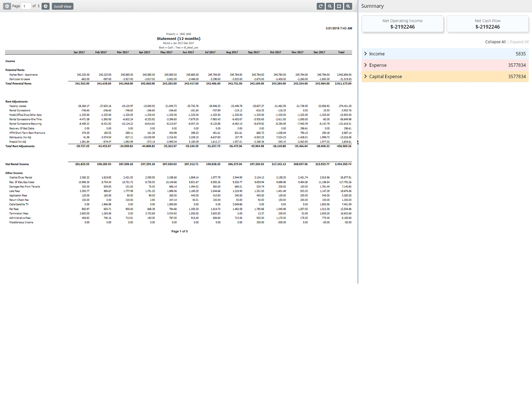Image resolution: width=532 pixels, height=399 pixels.
Task: Click the page number input field
Action: click(x=26, y=6)
